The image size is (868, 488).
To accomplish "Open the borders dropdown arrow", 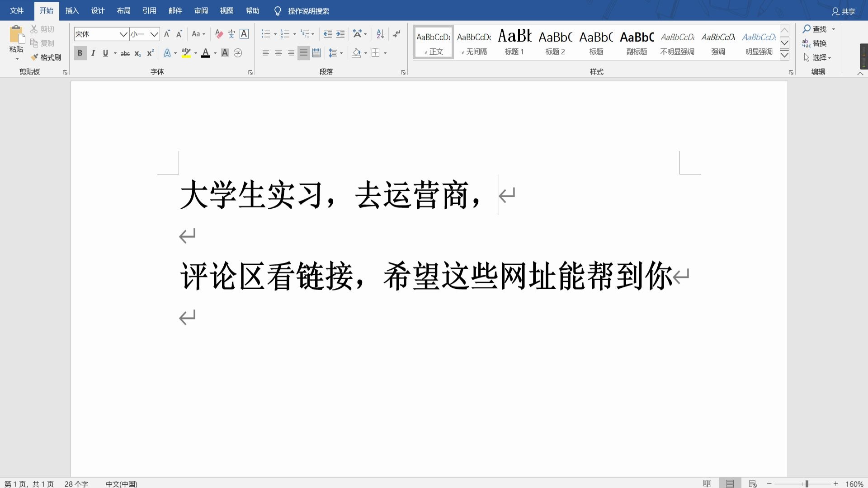I will [x=385, y=53].
